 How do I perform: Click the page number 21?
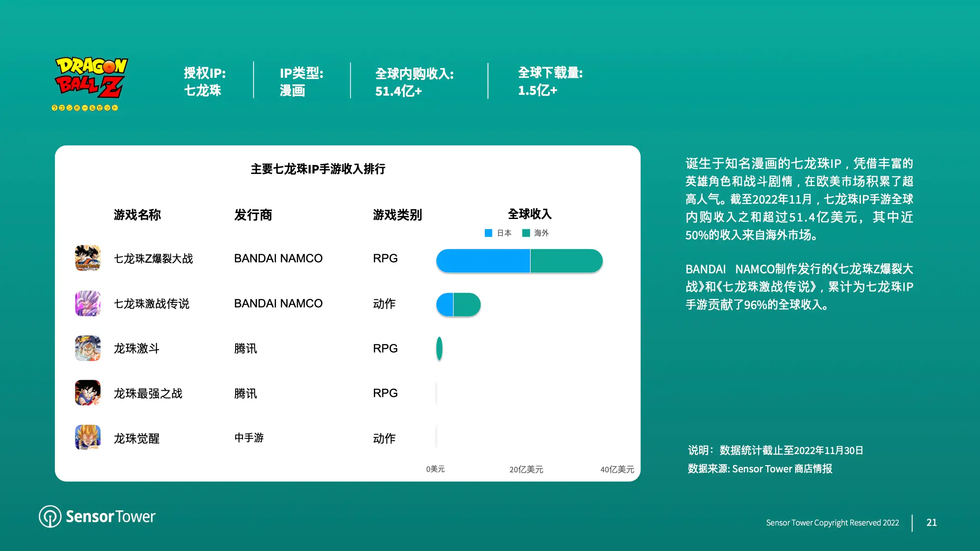[932, 523]
